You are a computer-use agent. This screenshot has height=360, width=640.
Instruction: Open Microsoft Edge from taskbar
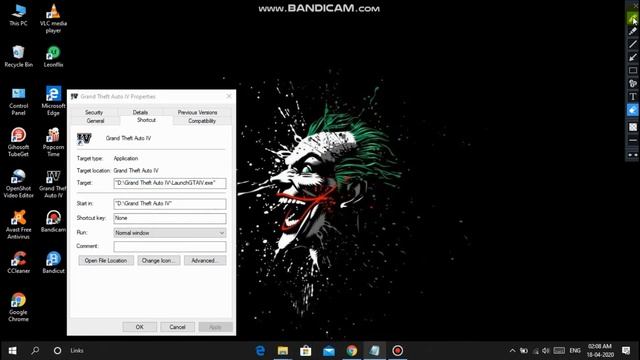pos(260,351)
